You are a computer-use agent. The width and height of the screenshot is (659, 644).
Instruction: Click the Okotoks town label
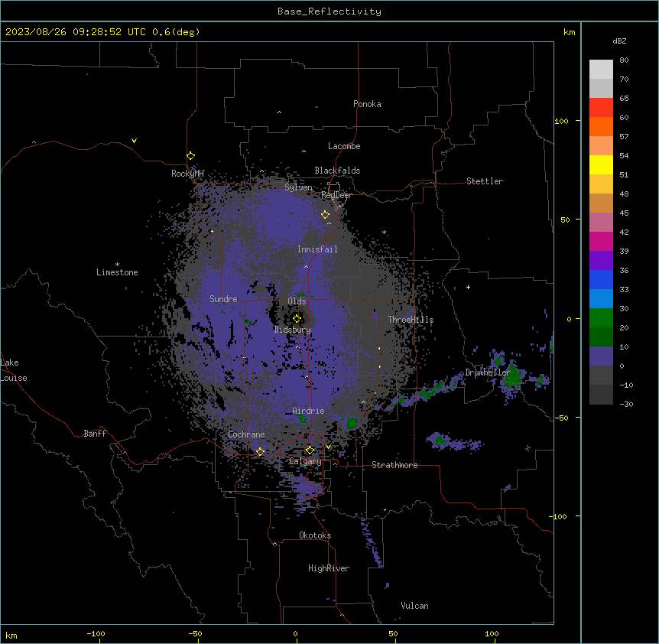click(315, 535)
